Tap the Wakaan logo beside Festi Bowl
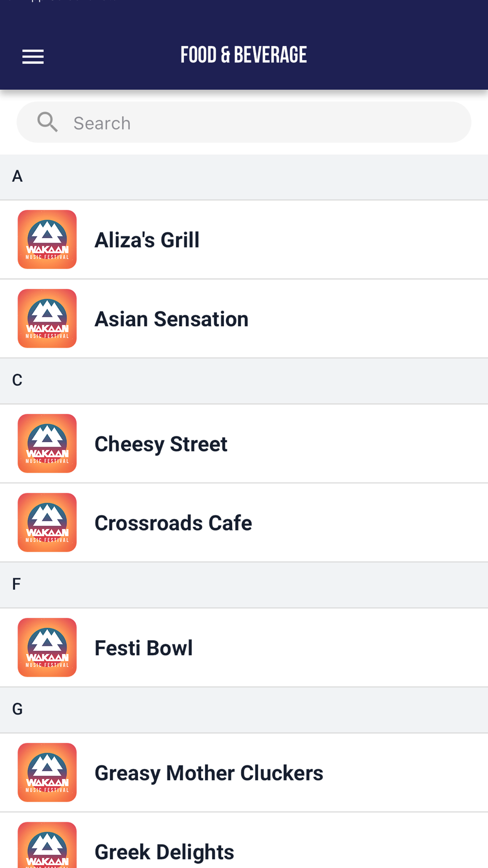The width and height of the screenshot is (488, 868). coord(47,648)
